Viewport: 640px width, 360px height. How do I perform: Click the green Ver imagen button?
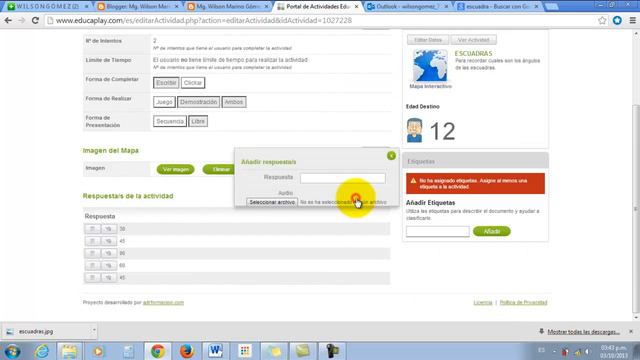tap(176, 169)
